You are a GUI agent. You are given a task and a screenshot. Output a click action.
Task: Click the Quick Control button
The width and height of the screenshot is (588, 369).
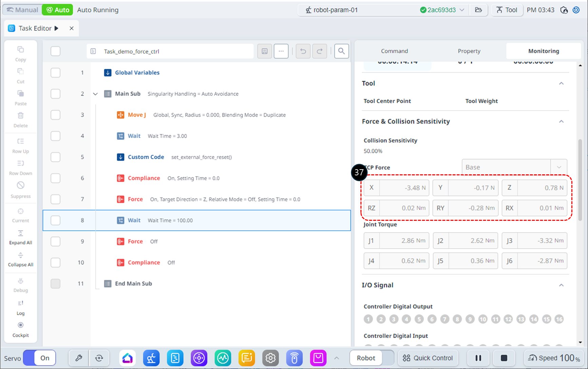[428, 358]
